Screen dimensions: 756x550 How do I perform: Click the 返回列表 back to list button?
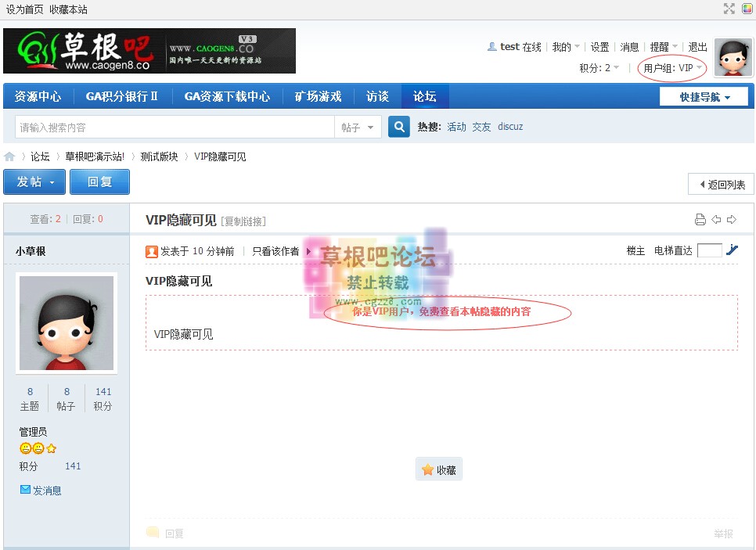click(x=721, y=185)
